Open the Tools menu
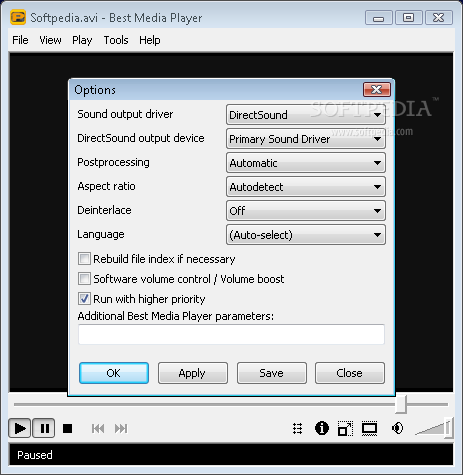This screenshot has width=463, height=475. [116, 40]
